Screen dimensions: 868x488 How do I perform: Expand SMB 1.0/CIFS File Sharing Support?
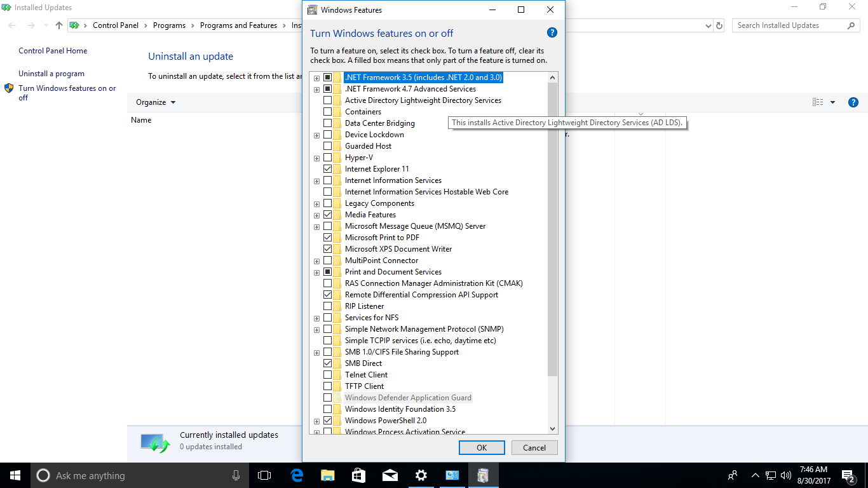click(316, 353)
